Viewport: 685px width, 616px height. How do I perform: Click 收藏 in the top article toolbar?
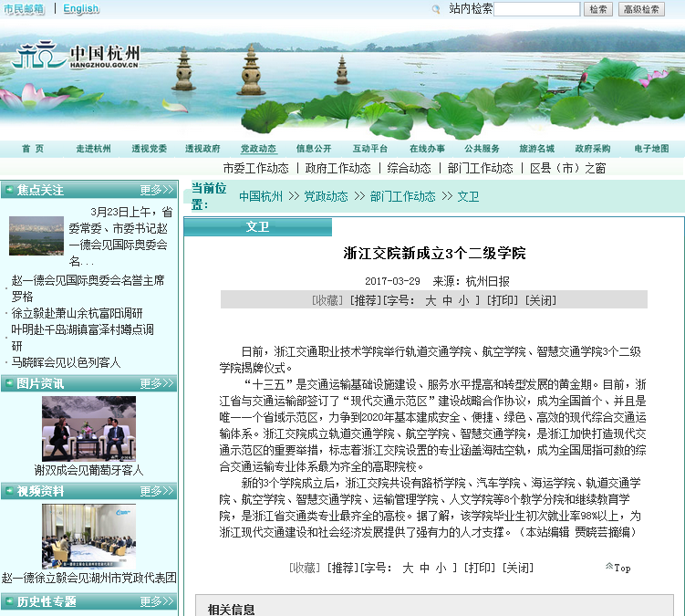328,300
